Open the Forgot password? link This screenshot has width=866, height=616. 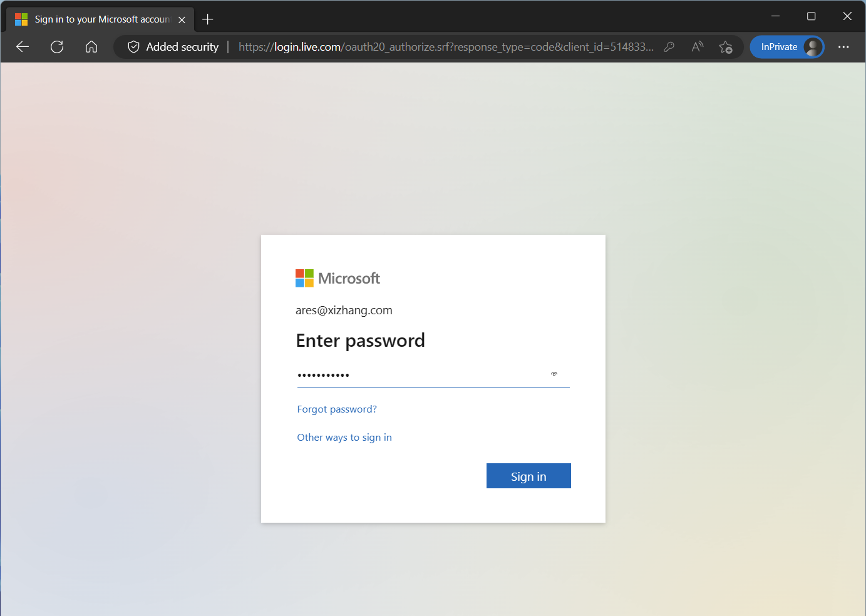tap(337, 409)
